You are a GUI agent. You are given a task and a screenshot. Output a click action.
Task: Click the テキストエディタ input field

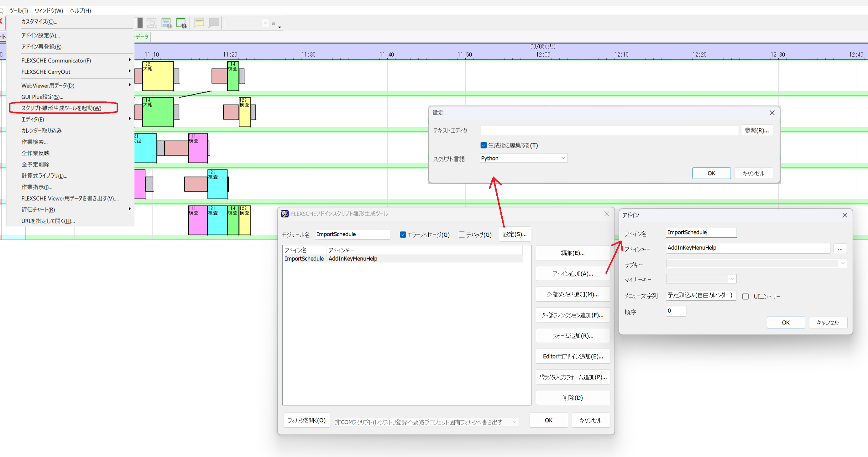tap(609, 131)
